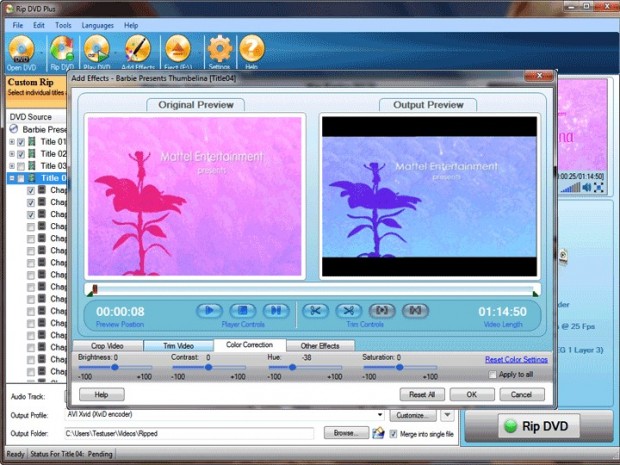Mute audio with the speaker icon

(x=587, y=187)
